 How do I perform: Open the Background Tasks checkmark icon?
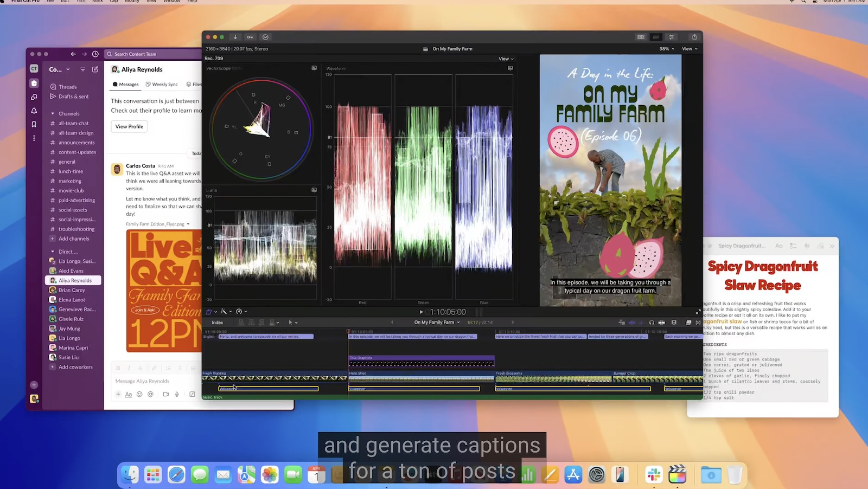[x=265, y=37]
